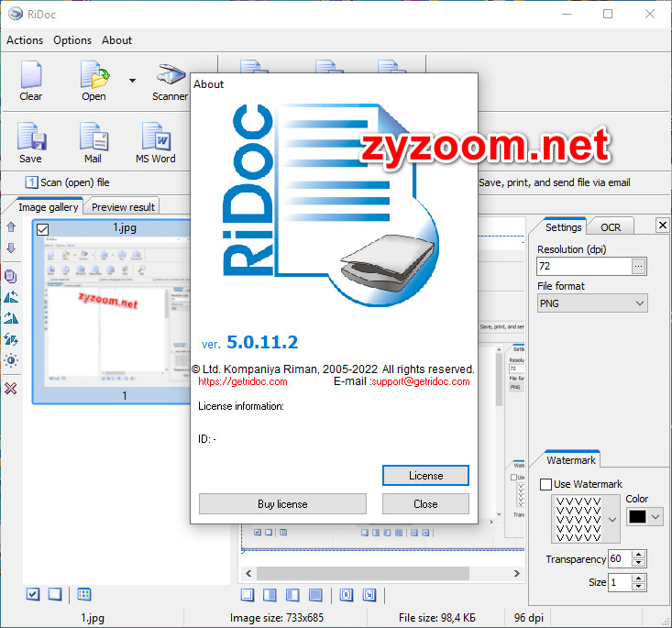Viewport: 672px width, 628px height.
Task: Click the fit-to-window preview icon
Action: coord(347,595)
